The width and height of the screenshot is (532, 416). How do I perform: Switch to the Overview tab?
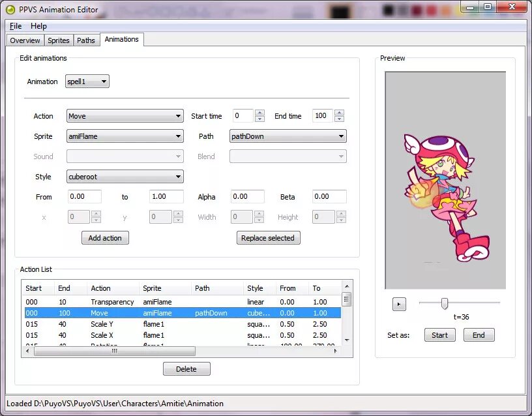25,40
